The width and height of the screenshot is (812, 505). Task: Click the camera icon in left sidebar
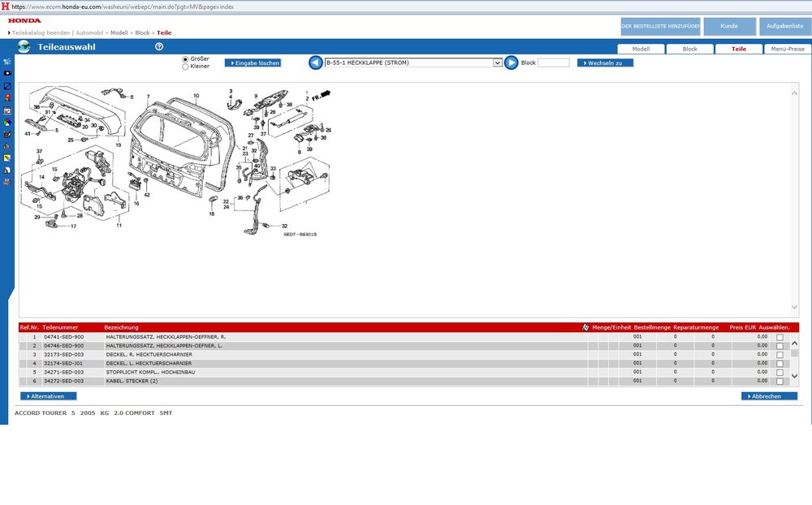click(x=7, y=73)
